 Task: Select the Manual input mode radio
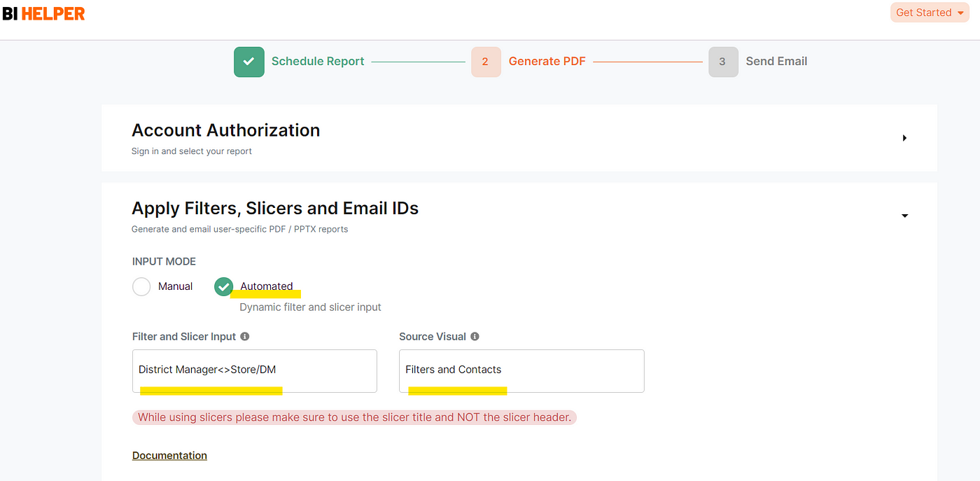point(141,286)
